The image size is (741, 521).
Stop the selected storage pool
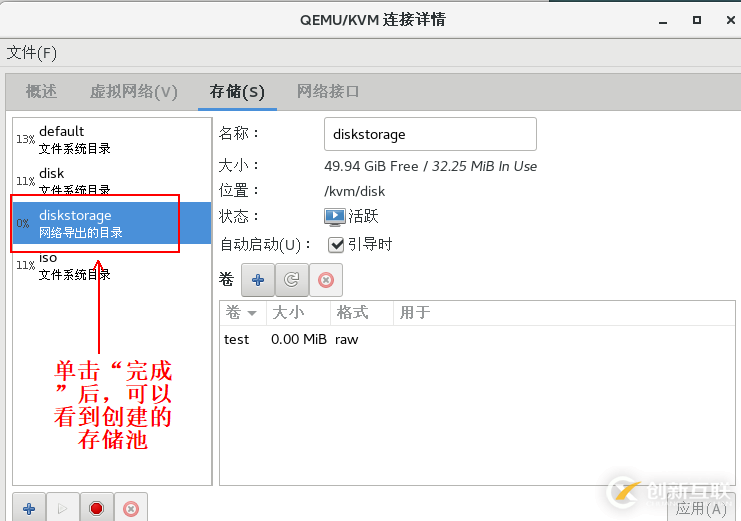96,508
